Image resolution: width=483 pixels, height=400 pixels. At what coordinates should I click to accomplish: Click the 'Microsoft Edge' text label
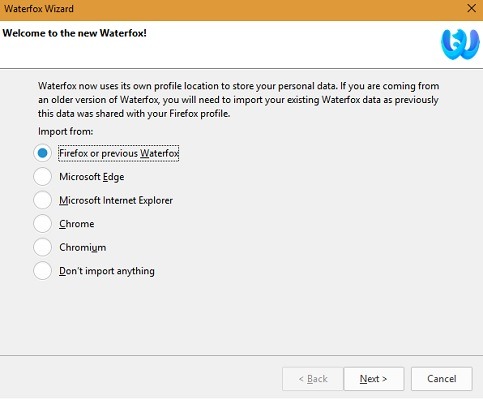[92, 177]
